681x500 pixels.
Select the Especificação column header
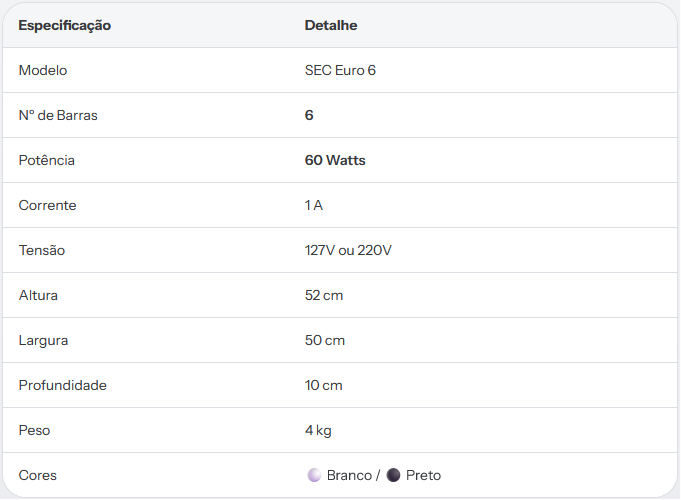point(65,25)
